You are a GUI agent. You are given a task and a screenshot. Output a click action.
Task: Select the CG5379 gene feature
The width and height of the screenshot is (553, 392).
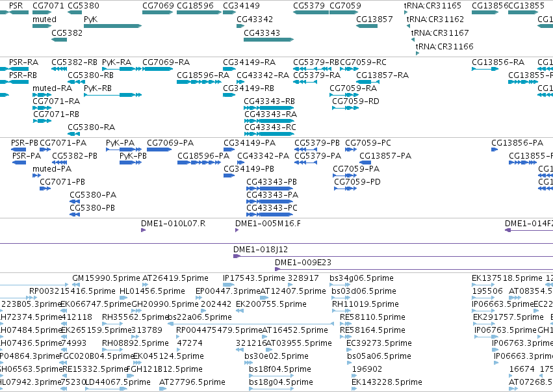[x=311, y=12]
